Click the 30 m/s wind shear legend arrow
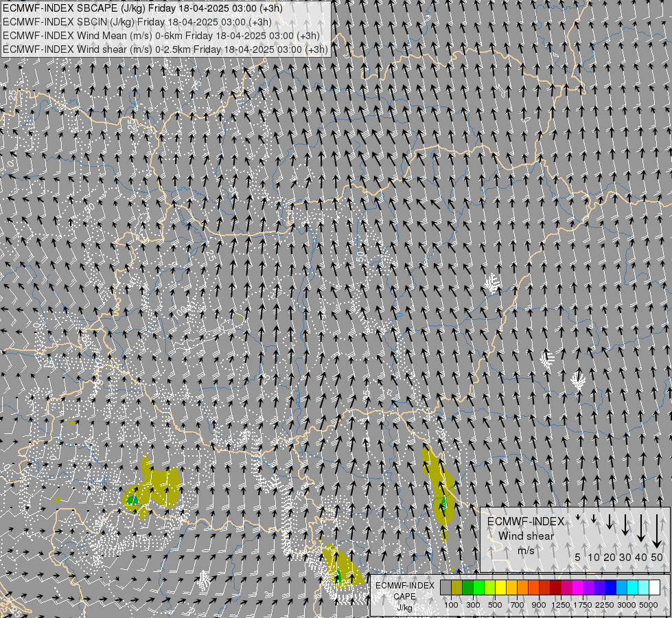The height and width of the screenshot is (618, 672). pyautogui.click(x=625, y=525)
